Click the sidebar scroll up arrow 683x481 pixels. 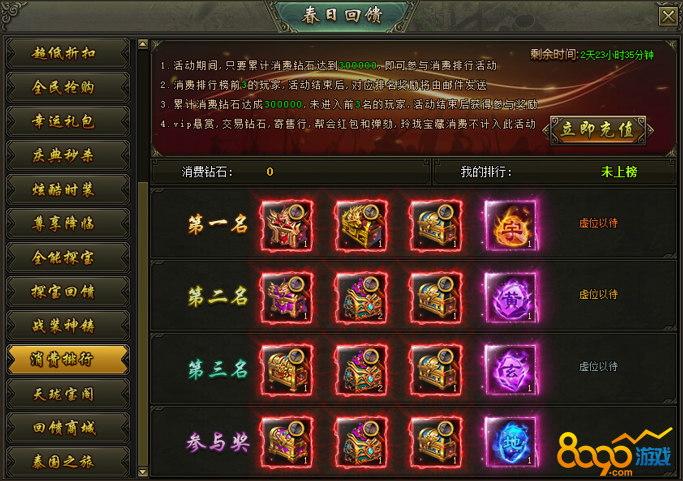(x=142, y=44)
